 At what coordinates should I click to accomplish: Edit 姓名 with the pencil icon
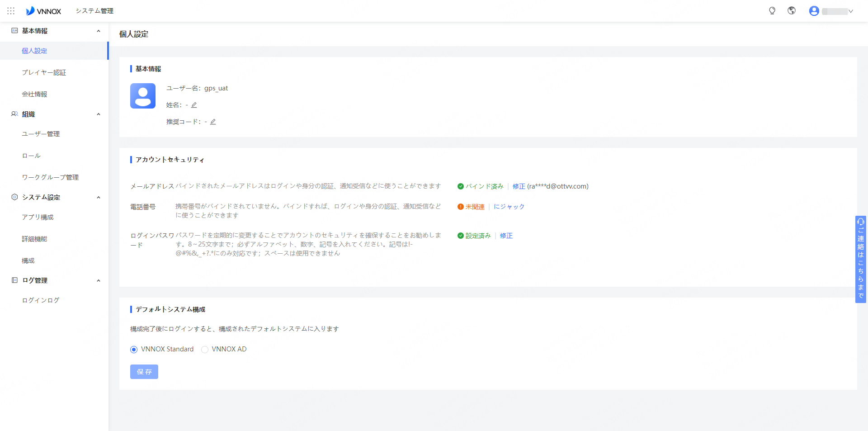194,105
